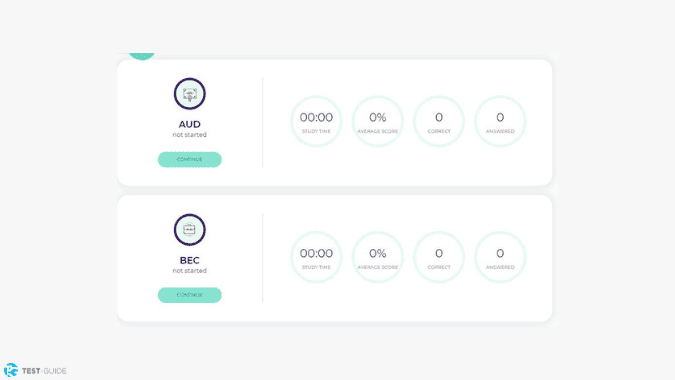Click Continue under BEC section
The height and width of the screenshot is (380, 675).
point(189,295)
